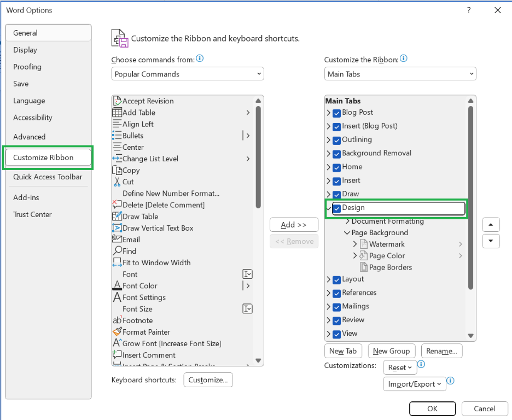Image resolution: width=512 pixels, height=420 pixels.
Task: Open the Popular Commands dropdown
Action: point(188,74)
